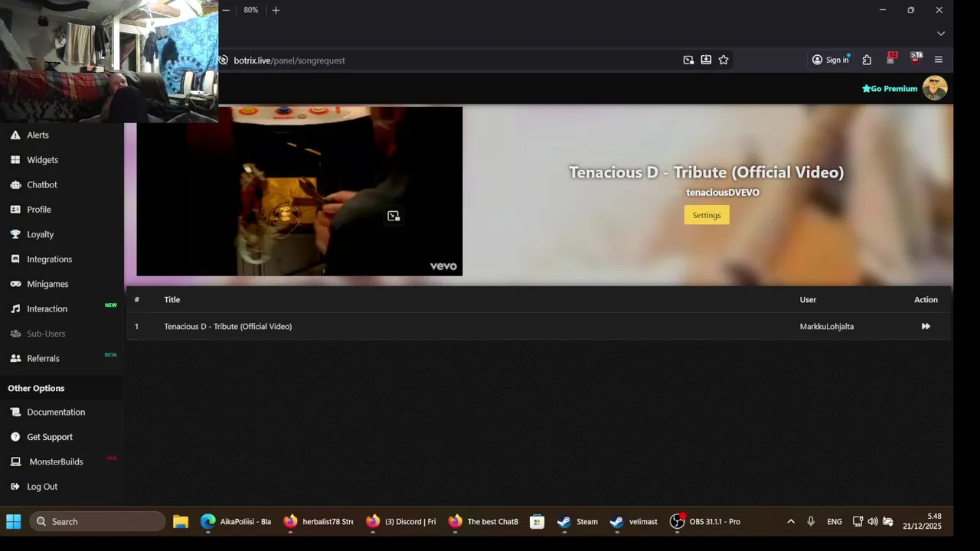
Task: Click the botrix.live address bar
Action: tap(452, 60)
